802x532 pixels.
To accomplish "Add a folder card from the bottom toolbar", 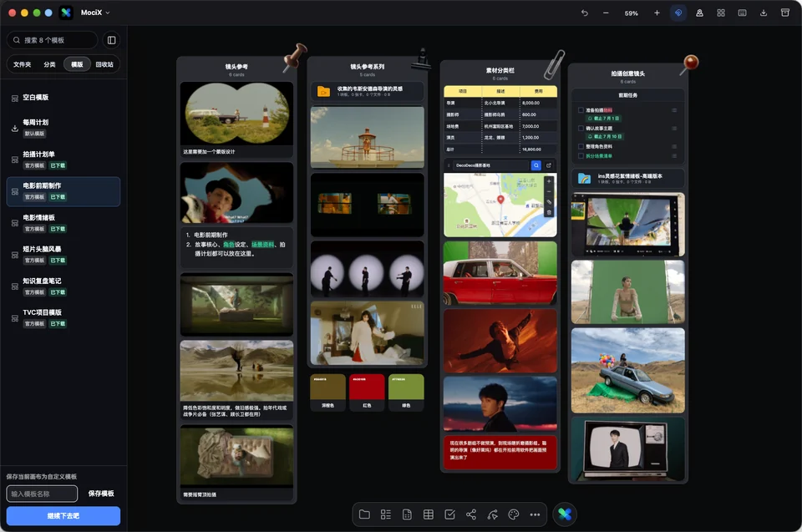I will pos(364,514).
